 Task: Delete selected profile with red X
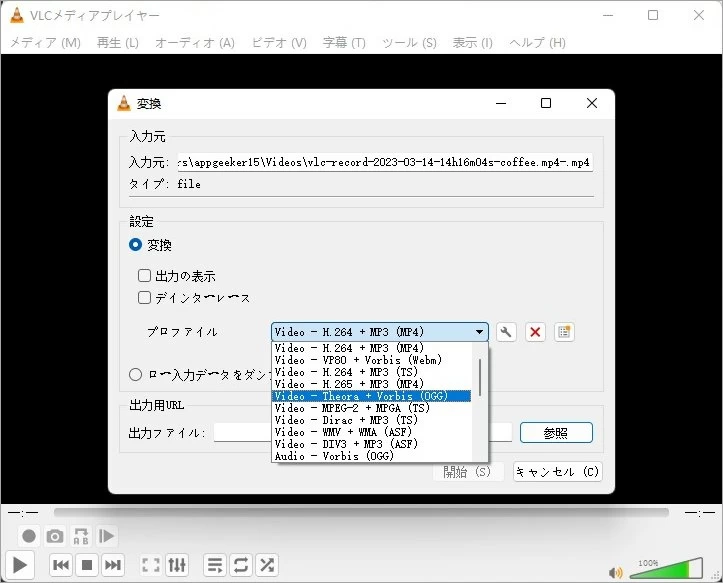pyautogui.click(x=535, y=332)
